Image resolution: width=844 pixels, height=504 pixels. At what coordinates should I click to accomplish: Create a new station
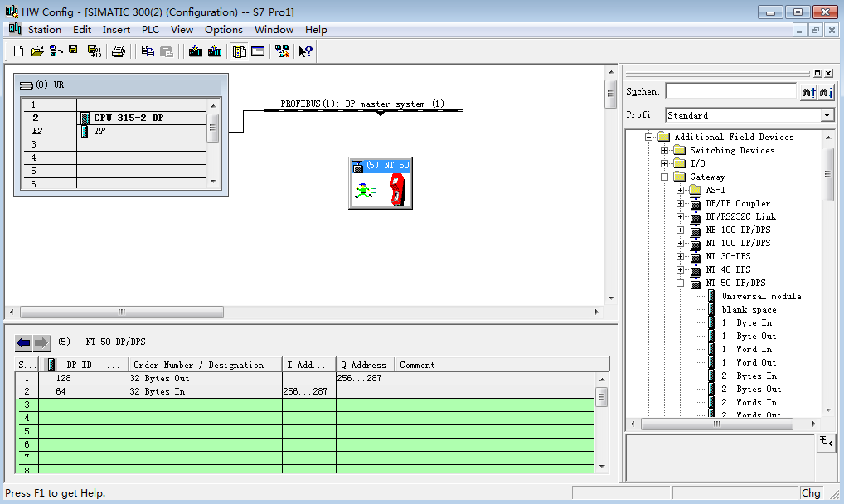[18, 51]
